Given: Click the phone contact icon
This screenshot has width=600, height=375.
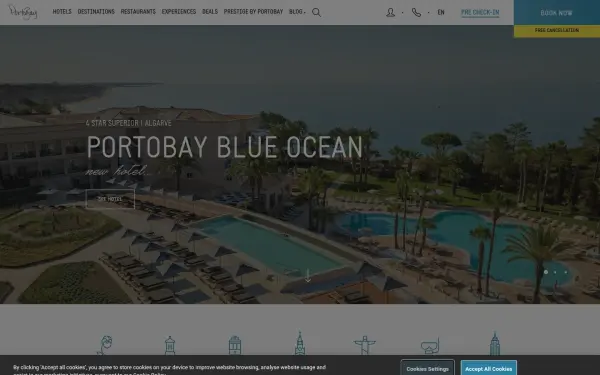Looking at the screenshot, I should coord(416,13).
